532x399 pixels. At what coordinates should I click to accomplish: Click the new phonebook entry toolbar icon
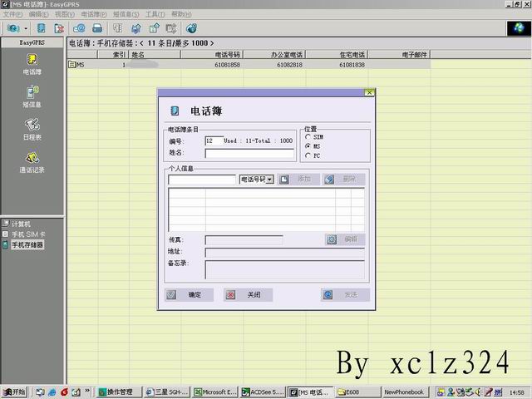(41, 28)
